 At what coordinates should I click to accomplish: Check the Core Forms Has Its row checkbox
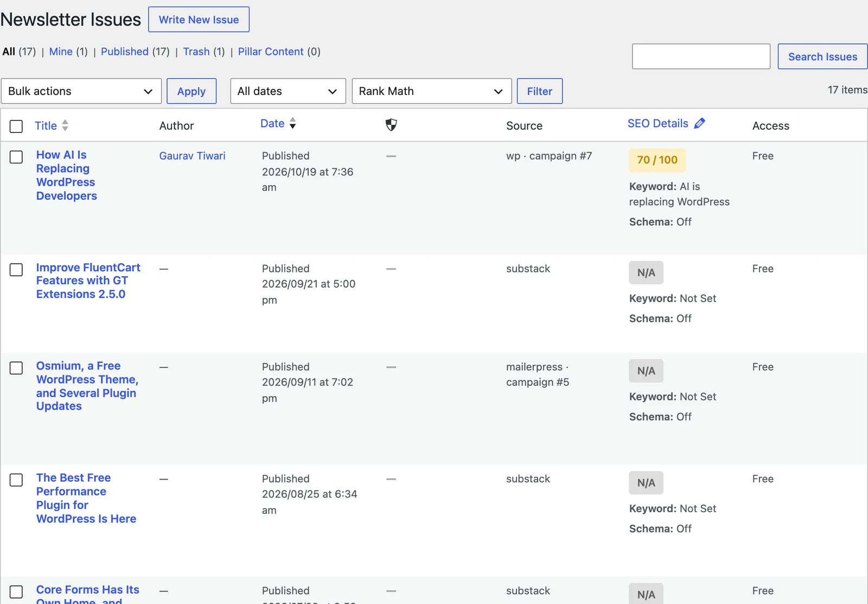pyautogui.click(x=16, y=592)
